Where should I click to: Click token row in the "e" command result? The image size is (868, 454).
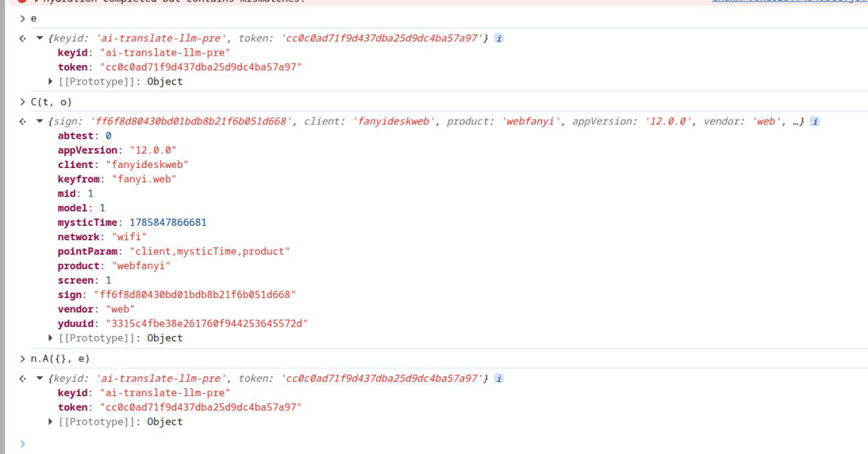[180, 67]
